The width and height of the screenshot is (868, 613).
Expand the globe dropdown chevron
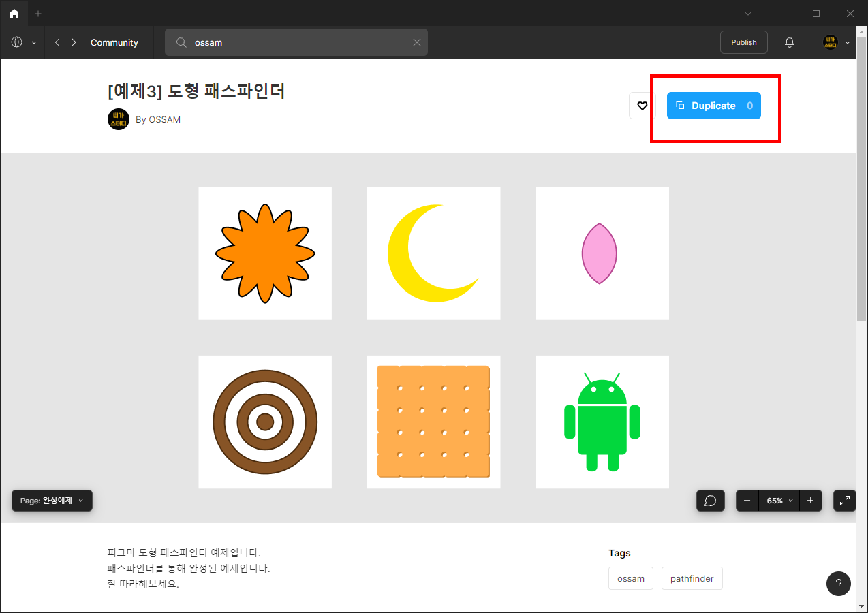coord(33,42)
